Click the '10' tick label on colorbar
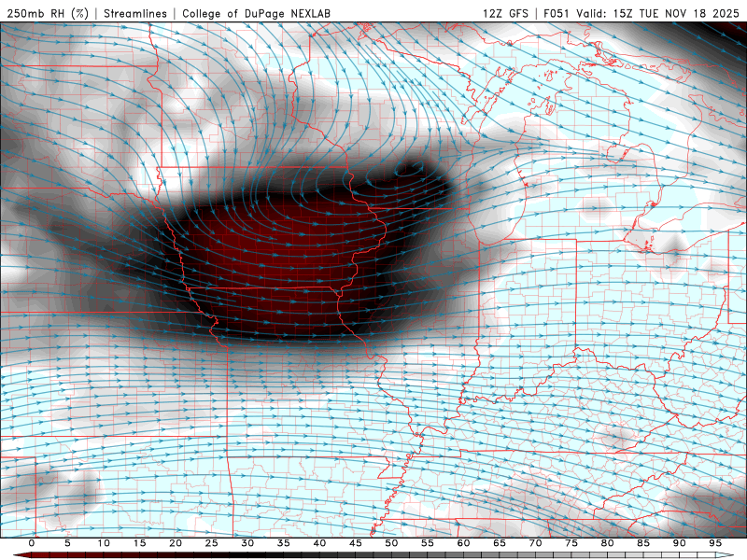The width and height of the screenshot is (747, 560). tap(104, 543)
